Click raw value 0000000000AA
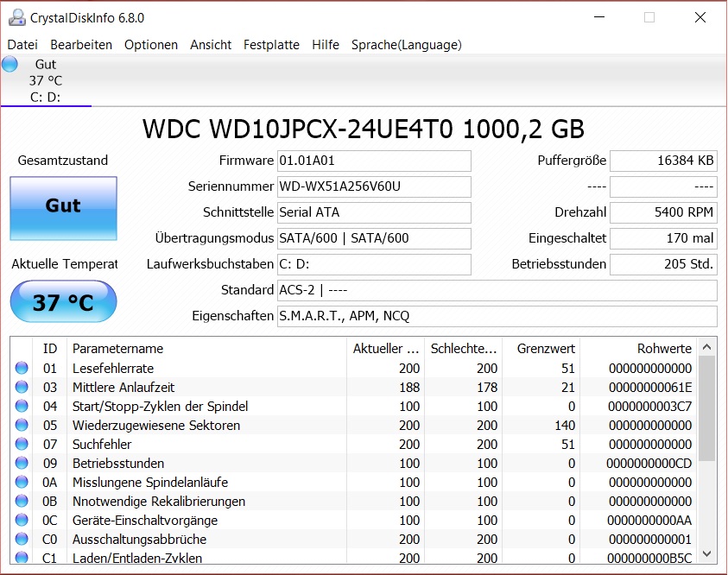Screen dimensions: 728x575 649,521
